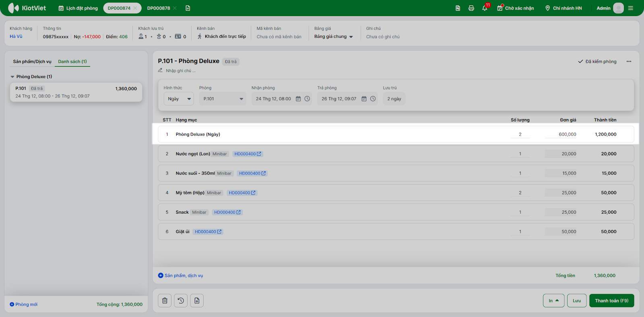Click the Mã kênh bán field
The width and height of the screenshot is (644, 317).
pos(279,37)
